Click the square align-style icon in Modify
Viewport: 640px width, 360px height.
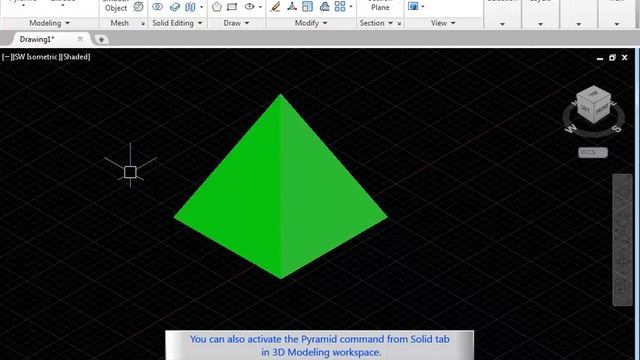pyautogui.click(x=307, y=7)
